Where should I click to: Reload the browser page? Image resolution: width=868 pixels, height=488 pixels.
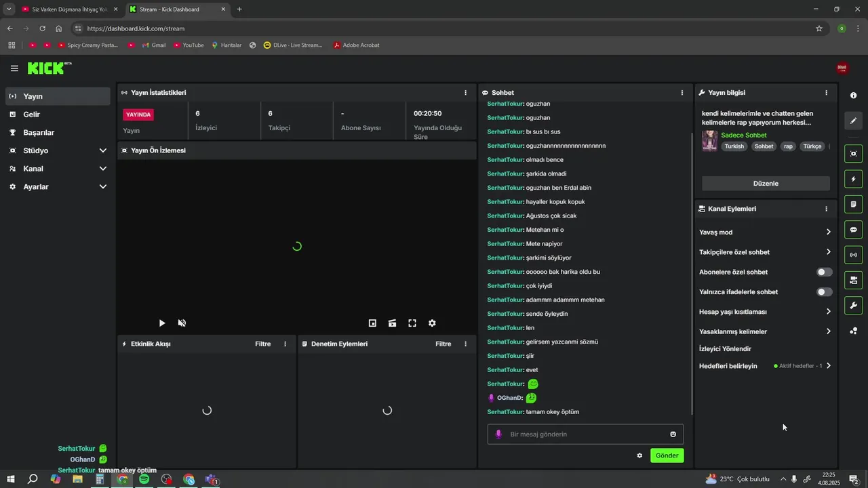(42, 28)
